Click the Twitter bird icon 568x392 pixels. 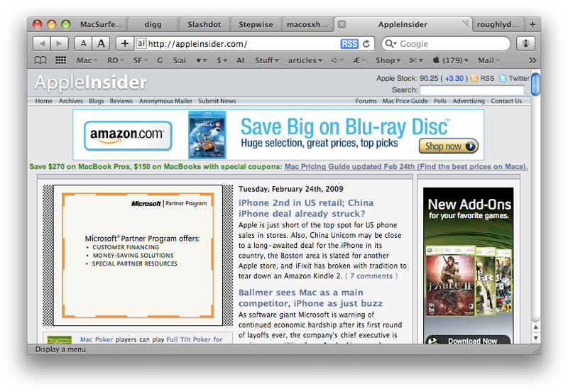503,78
